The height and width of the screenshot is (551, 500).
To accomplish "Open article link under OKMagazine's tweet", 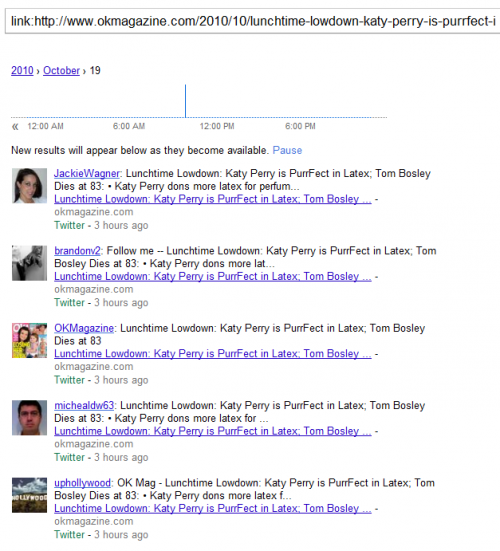I will point(213,354).
